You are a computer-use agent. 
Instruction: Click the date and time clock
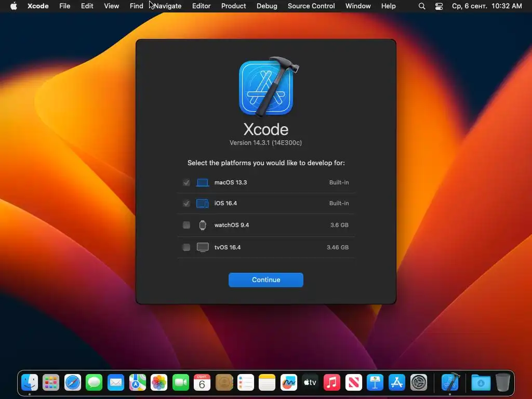pyautogui.click(x=487, y=6)
